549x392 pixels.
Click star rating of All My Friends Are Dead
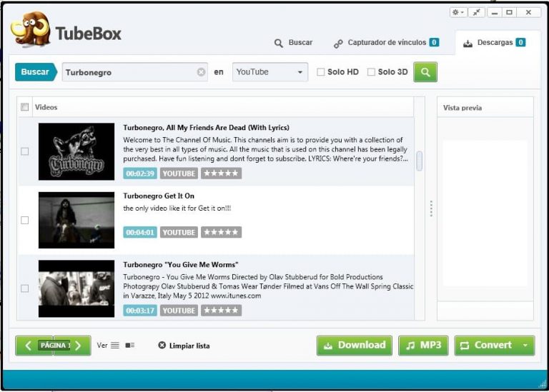222,173
